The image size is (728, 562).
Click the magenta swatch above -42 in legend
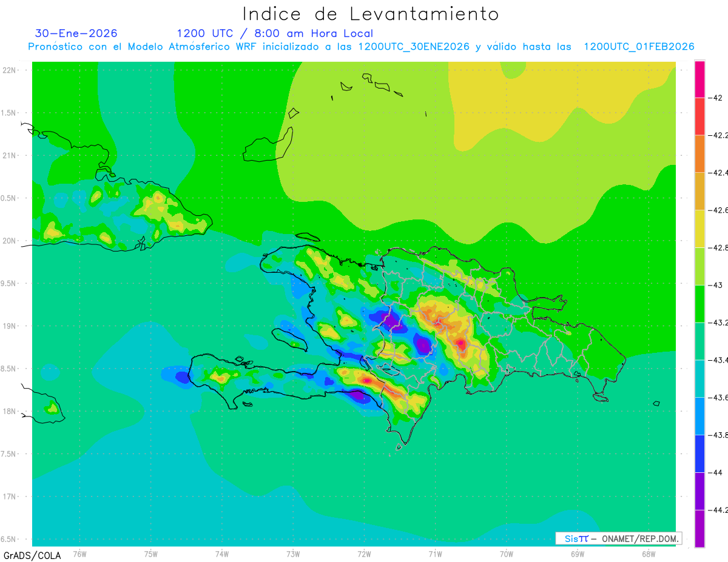pyautogui.click(x=699, y=79)
